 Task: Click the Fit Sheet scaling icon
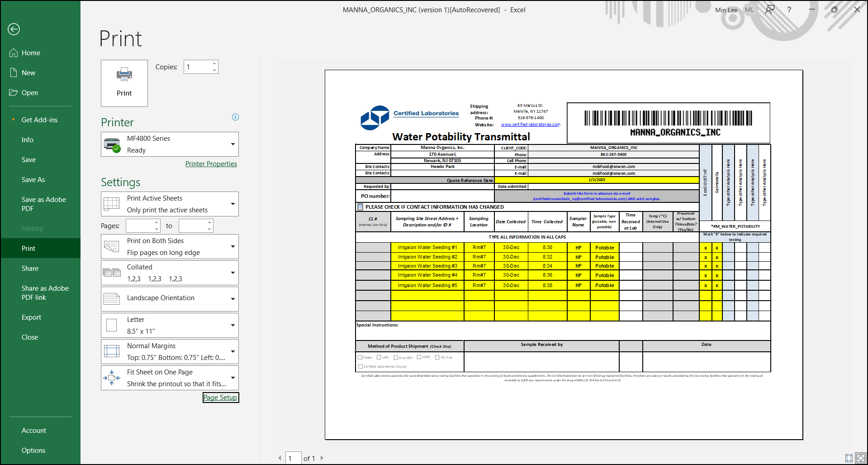pyautogui.click(x=112, y=378)
